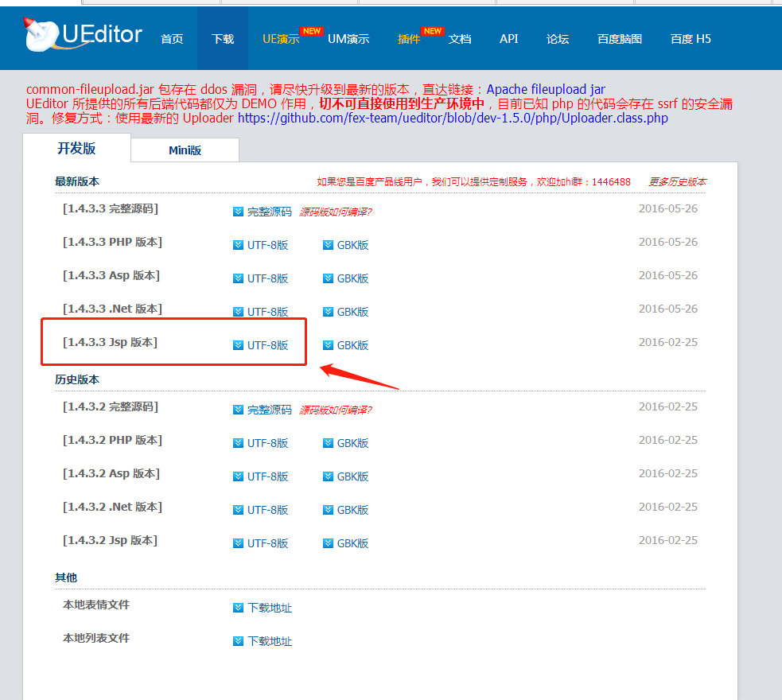Click the 其他 section heading
782x700 pixels.
coord(66,577)
